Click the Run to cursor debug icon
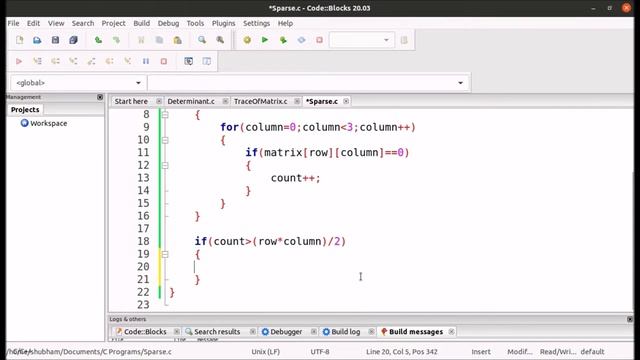Viewport: 640px width, 360px height. point(37,61)
